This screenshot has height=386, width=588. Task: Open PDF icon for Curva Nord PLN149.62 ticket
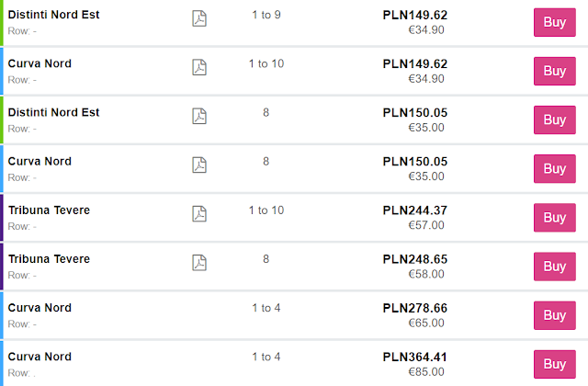[x=199, y=67]
